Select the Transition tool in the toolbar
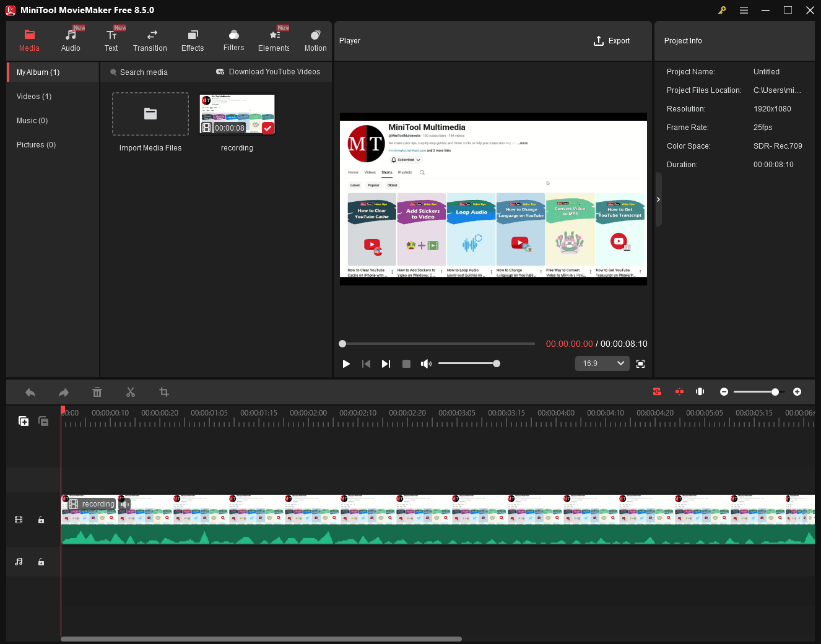This screenshot has height=644, width=821. pos(150,40)
